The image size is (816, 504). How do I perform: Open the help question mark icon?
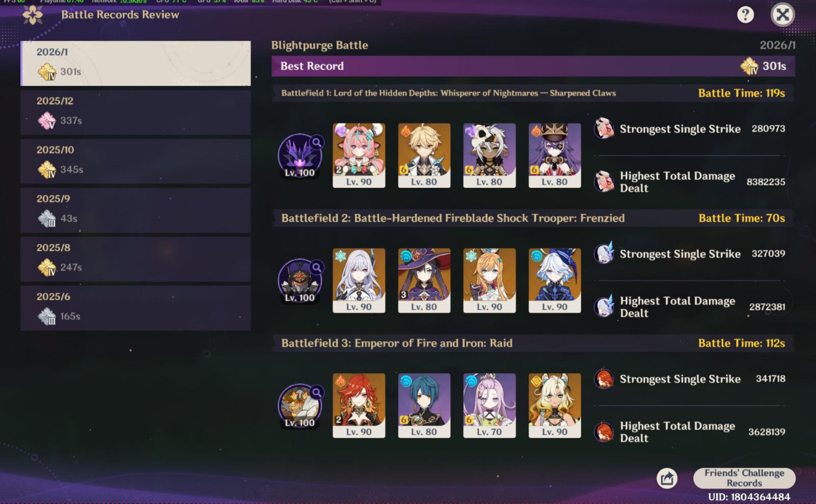(745, 15)
